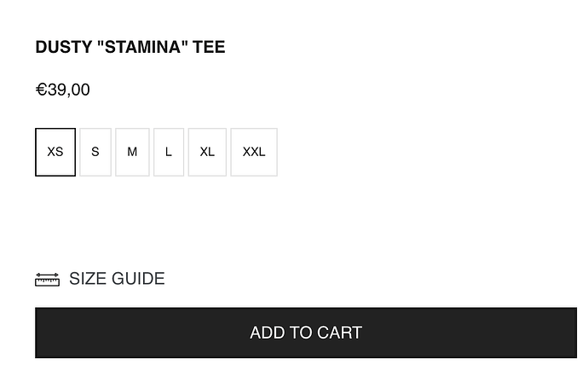Choose the S size option
This screenshot has height=365, width=588.
click(95, 152)
